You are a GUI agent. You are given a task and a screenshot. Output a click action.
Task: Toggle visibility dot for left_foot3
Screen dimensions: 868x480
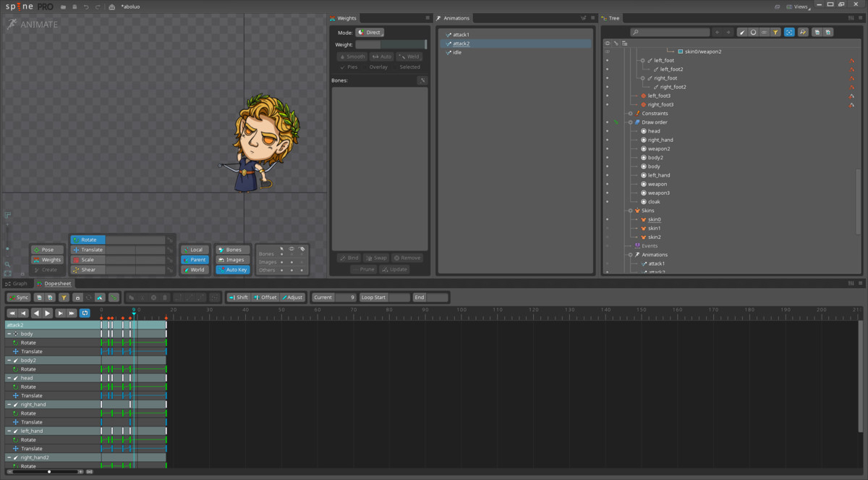[x=607, y=96]
